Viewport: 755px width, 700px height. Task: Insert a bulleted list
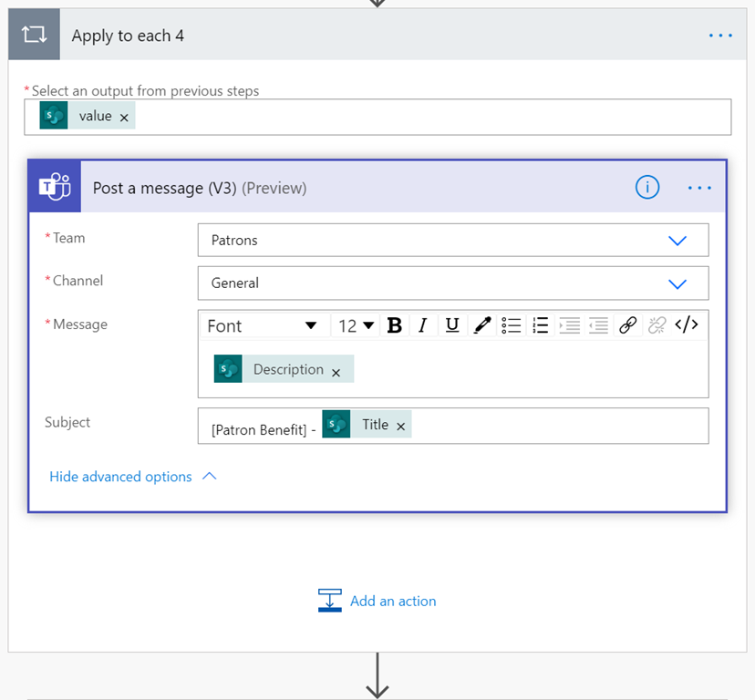(x=512, y=325)
